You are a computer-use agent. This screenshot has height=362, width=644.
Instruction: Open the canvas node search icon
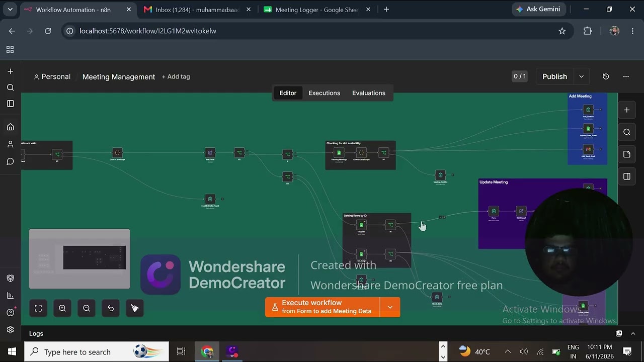[x=626, y=132]
